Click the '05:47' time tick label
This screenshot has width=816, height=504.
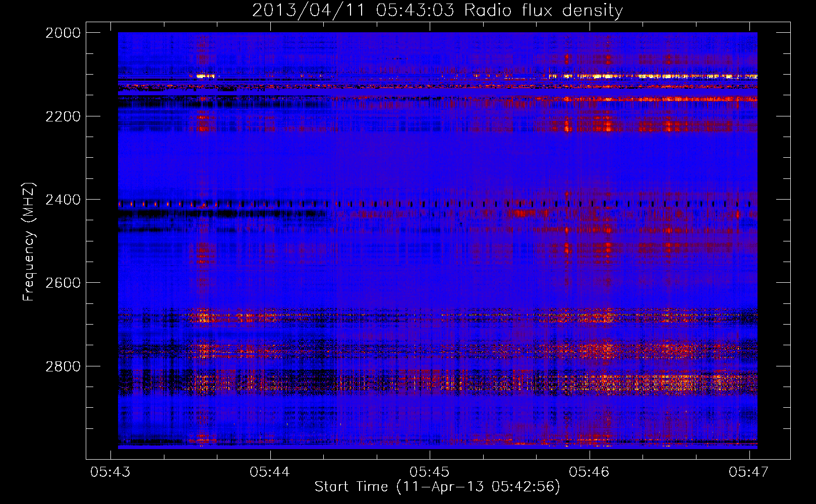click(749, 472)
